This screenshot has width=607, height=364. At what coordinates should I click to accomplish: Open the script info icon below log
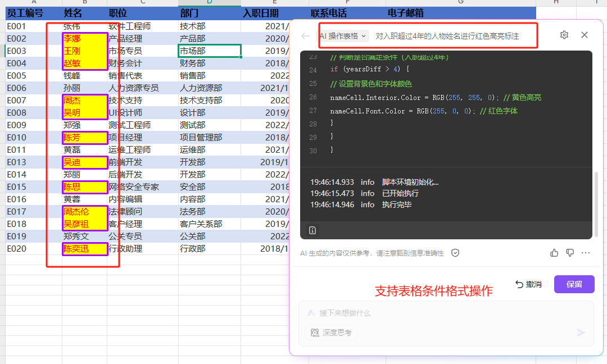[312, 230]
